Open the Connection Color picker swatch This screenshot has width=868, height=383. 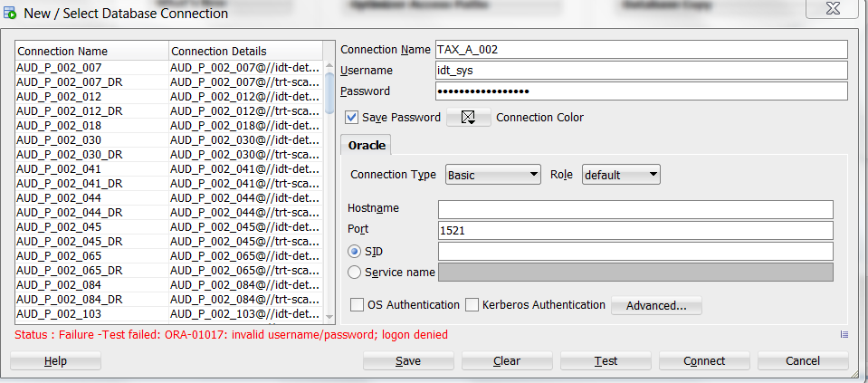(x=468, y=118)
